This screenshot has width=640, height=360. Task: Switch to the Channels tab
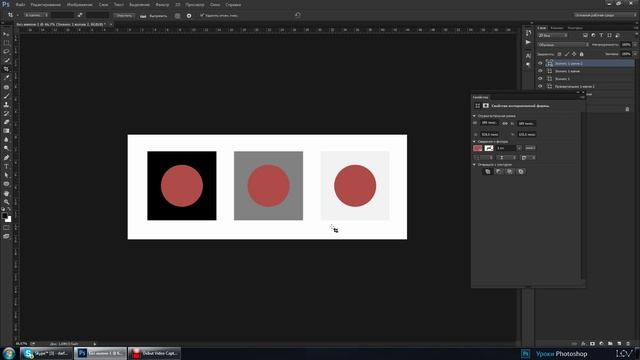[x=556, y=28]
